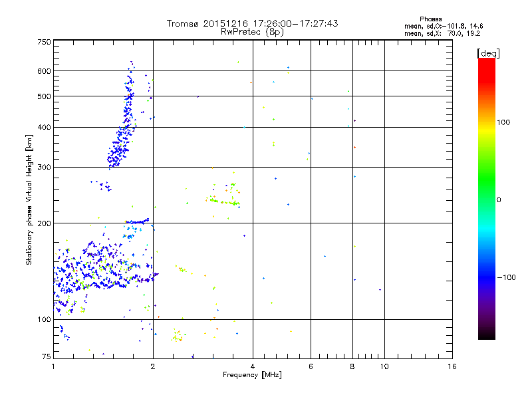Image resolution: width=532 pixels, height=399 pixels.
Task: Click the yellow-green point cluster below 100 km
Action: pyautogui.click(x=178, y=336)
